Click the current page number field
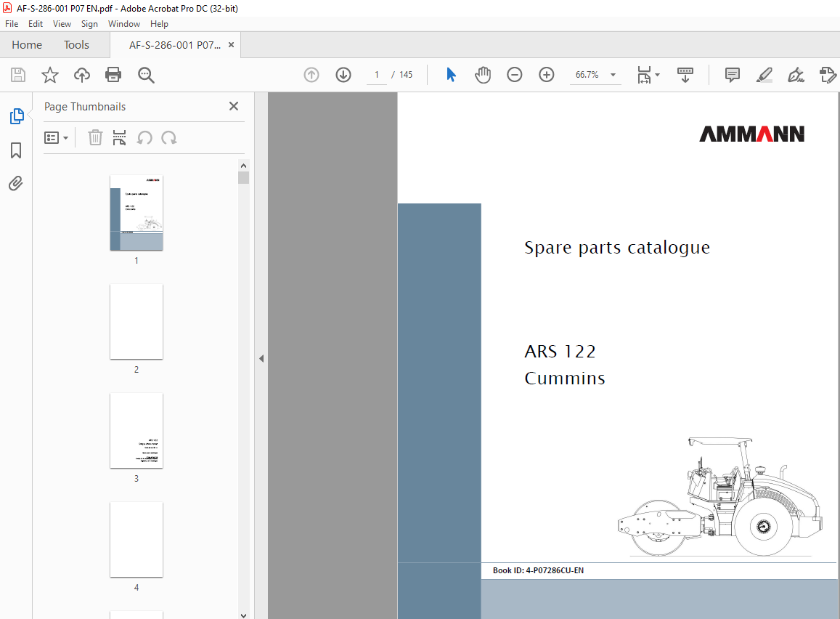840x619 pixels. 377,75
